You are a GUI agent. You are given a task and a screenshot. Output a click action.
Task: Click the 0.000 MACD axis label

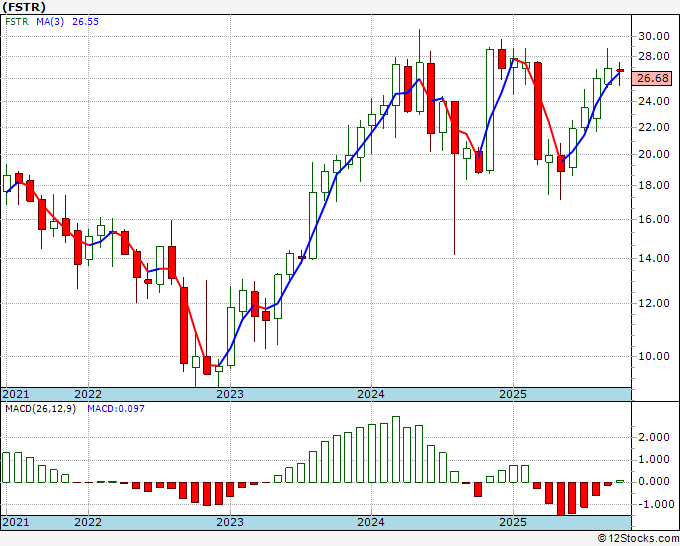tap(654, 482)
